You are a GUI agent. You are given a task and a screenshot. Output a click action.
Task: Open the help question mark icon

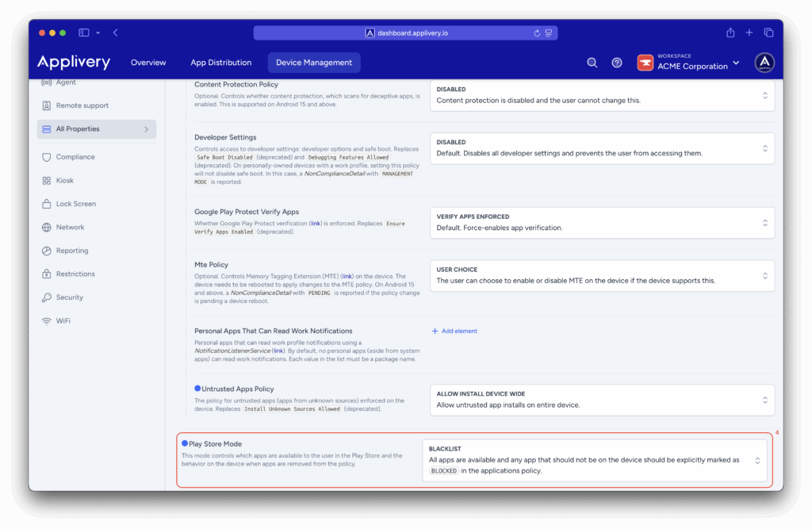pos(617,63)
